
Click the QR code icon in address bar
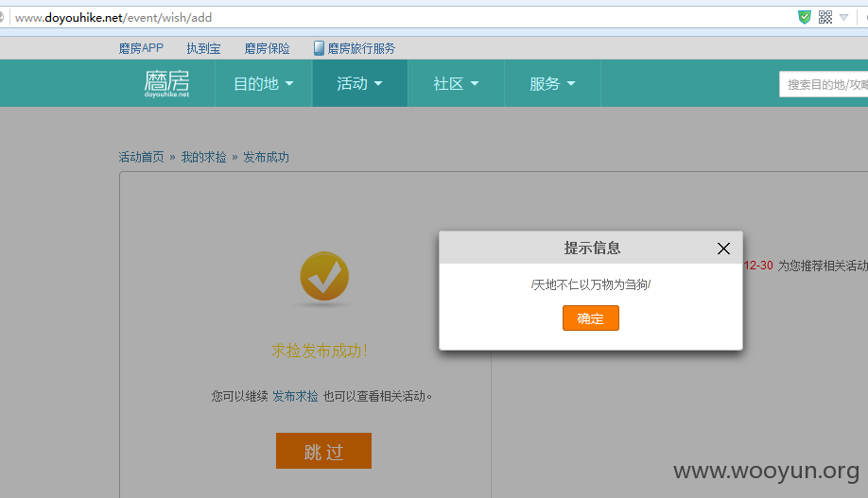point(825,17)
